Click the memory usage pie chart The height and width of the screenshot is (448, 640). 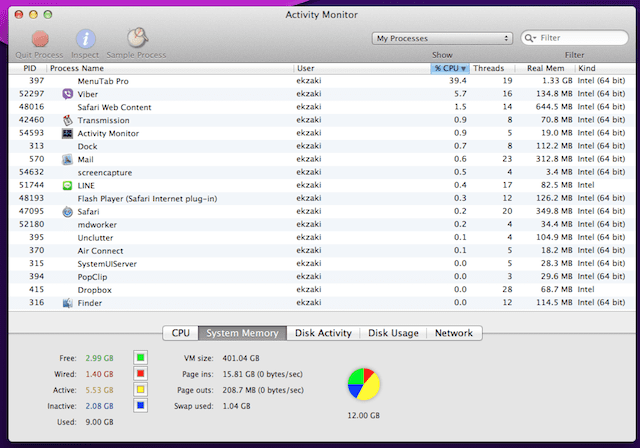pyautogui.click(x=364, y=384)
